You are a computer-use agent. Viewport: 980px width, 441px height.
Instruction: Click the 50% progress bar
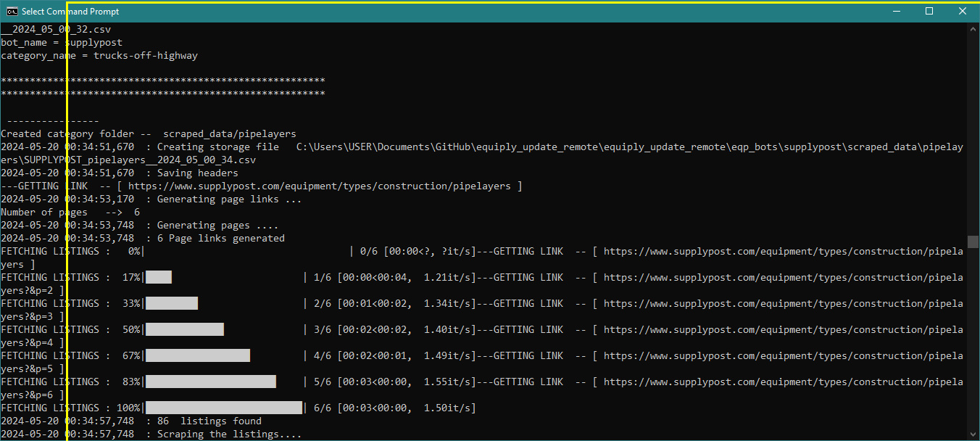pyautogui.click(x=185, y=329)
